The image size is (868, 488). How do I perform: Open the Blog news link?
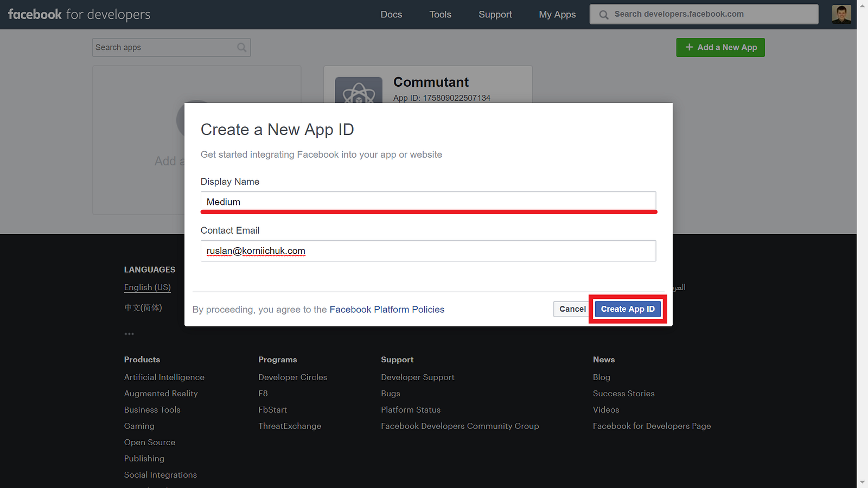coord(602,377)
